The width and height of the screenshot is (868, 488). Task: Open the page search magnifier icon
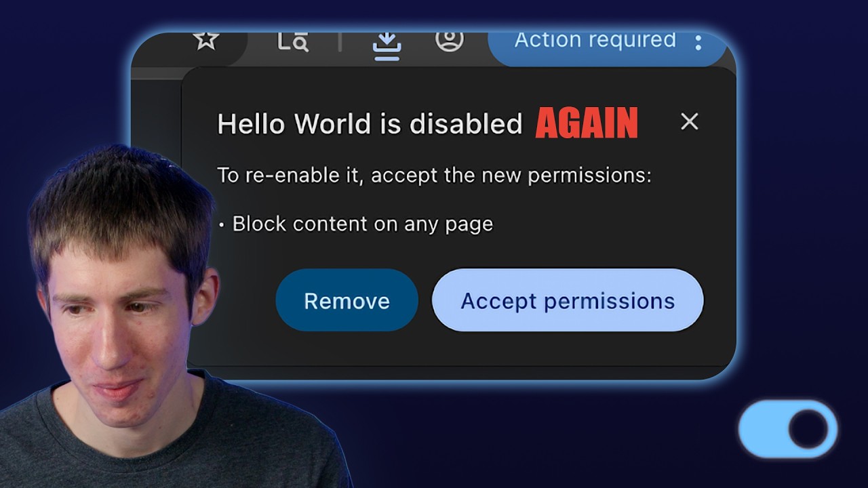tap(293, 42)
